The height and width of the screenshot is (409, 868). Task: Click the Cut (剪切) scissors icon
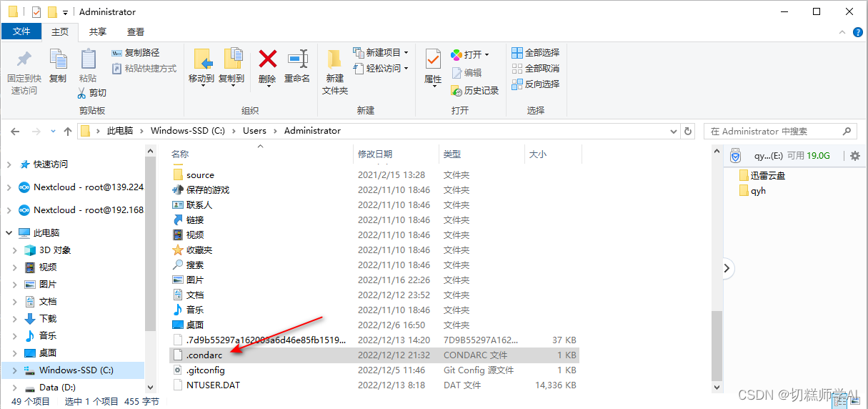(x=82, y=93)
